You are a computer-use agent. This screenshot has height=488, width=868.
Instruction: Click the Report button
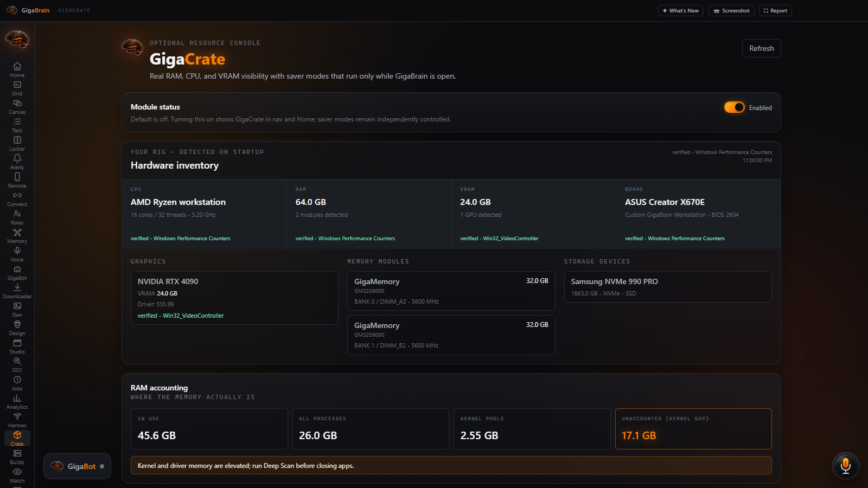click(775, 10)
